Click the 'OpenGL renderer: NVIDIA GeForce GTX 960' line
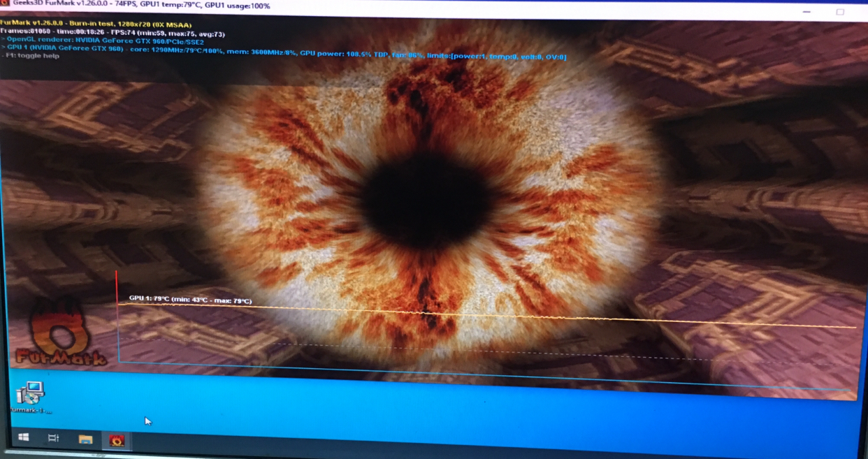The image size is (868, 459). [x=103, y=41]
